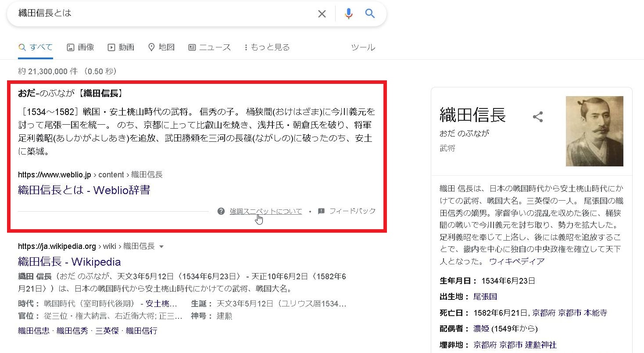Expand dropdown arrow next to Wikipedia URL
Viewport: 644px width, 353px height.
tap(161, 247)
